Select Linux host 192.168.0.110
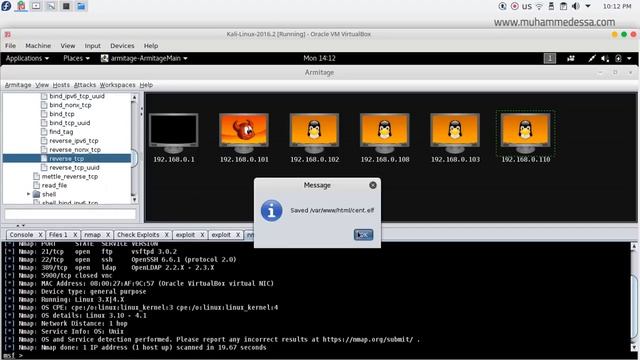The width and height of the screenshot is (640, 360). point(525,133)
